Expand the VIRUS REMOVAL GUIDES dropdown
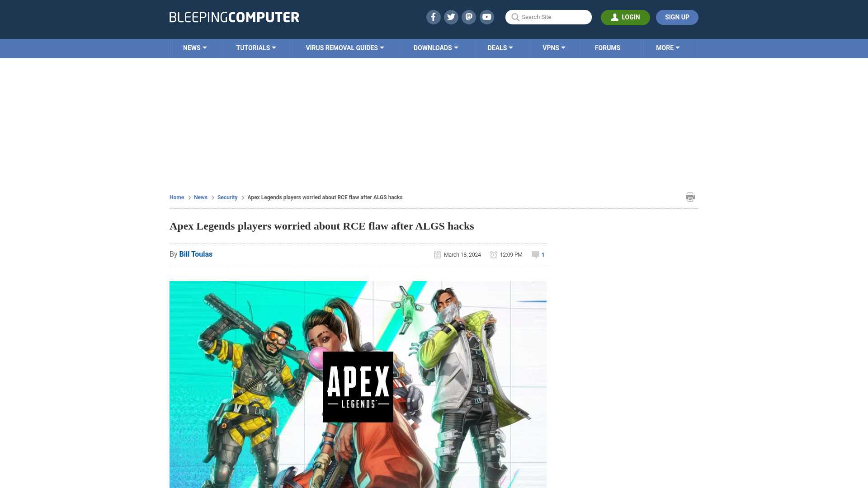 [x=344, y=47]
